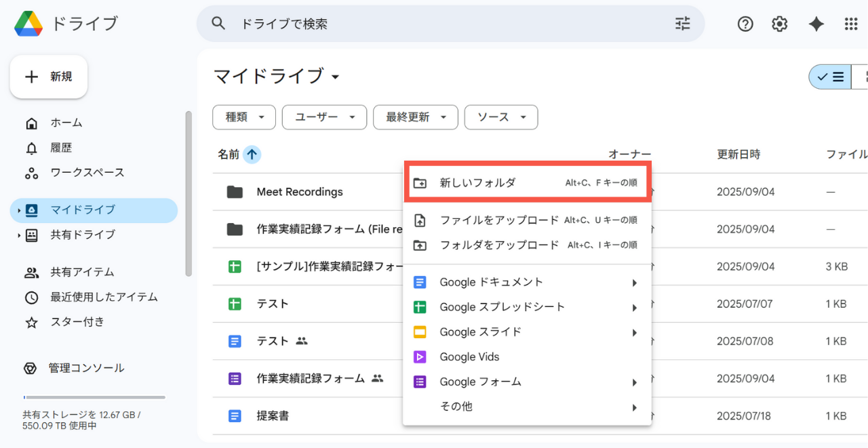Click the Gemini sparkle icon
Image resolution: width=868 pixels, height=448 pixels.
click(x=816, y=24)
